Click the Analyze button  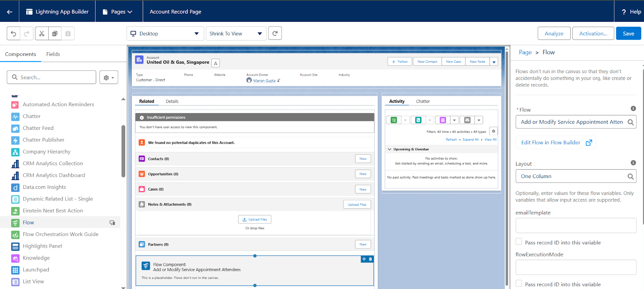[x=554, y=33]
